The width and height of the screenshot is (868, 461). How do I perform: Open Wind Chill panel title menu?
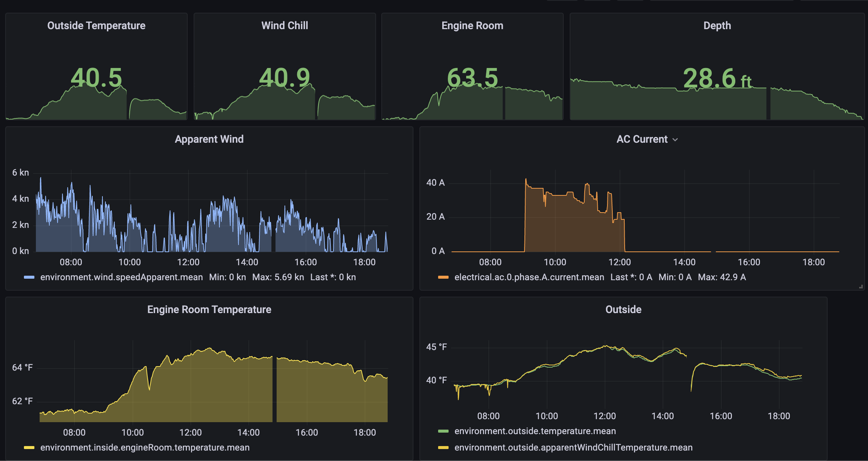click(x=284, y=25)
